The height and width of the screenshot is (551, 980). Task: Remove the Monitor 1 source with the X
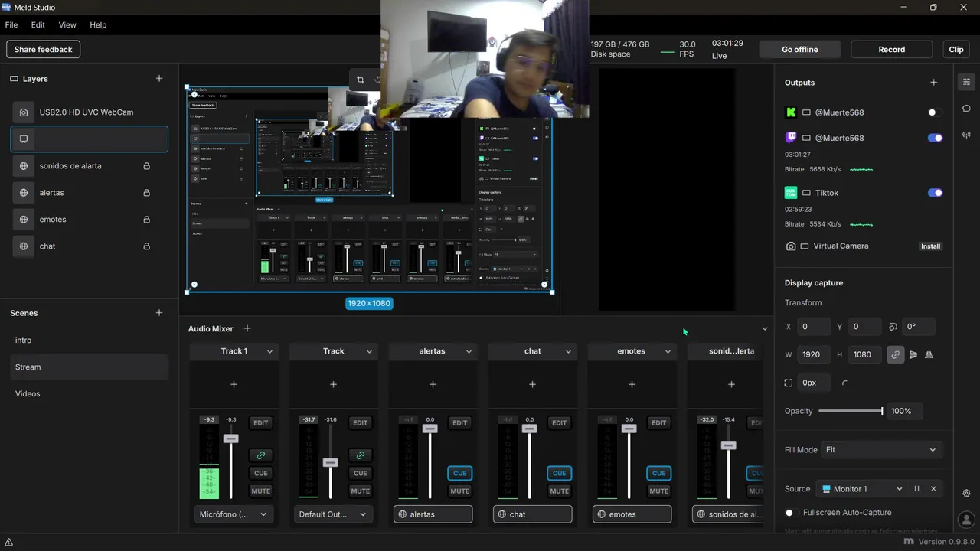pyautogui.click(x=933, y=489)
